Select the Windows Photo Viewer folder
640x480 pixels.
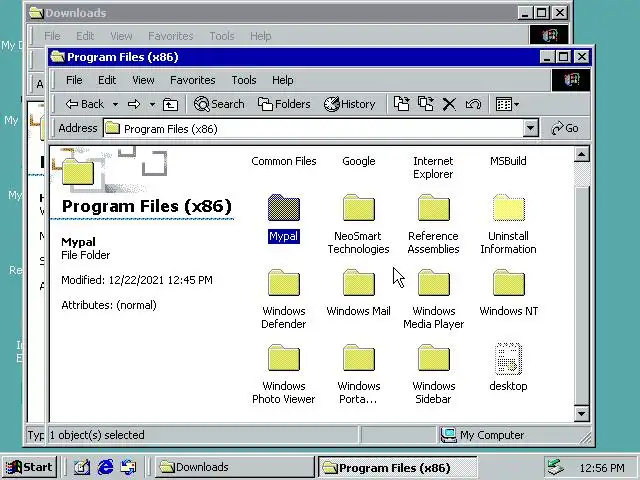point(284,358)
